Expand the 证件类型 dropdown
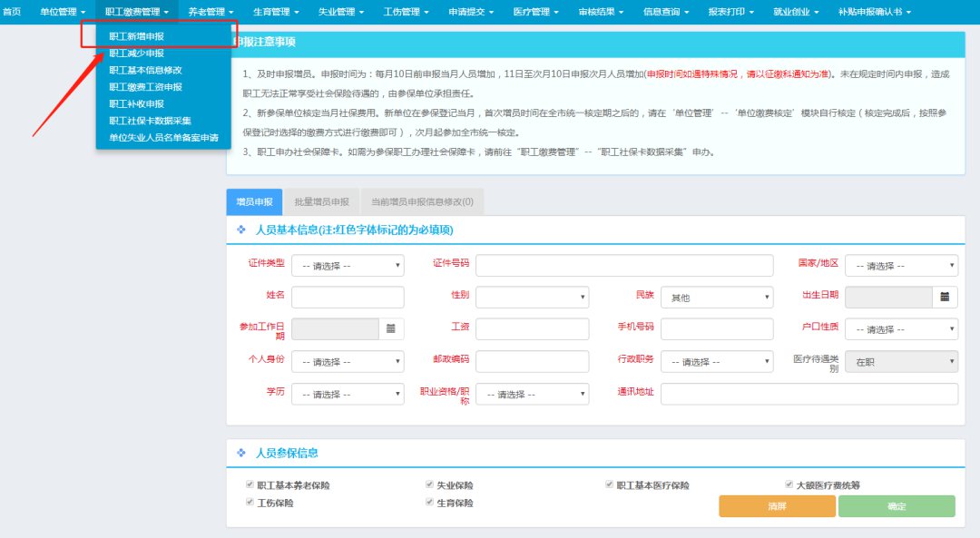 348,266
